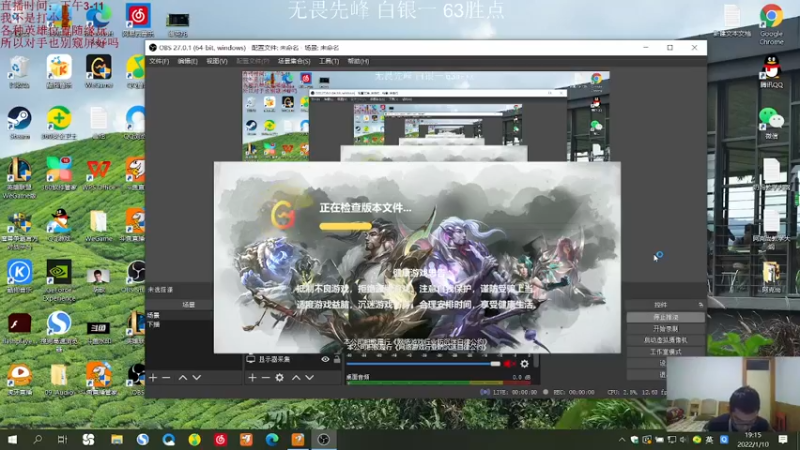Add a new source with the plus button
Screen dimensions: 800x450
pos(252,378)
